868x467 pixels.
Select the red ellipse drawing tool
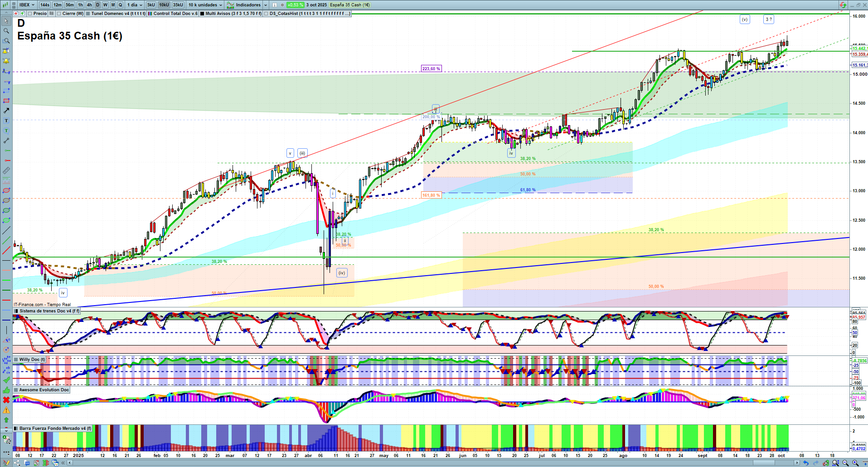pos(6,190)
